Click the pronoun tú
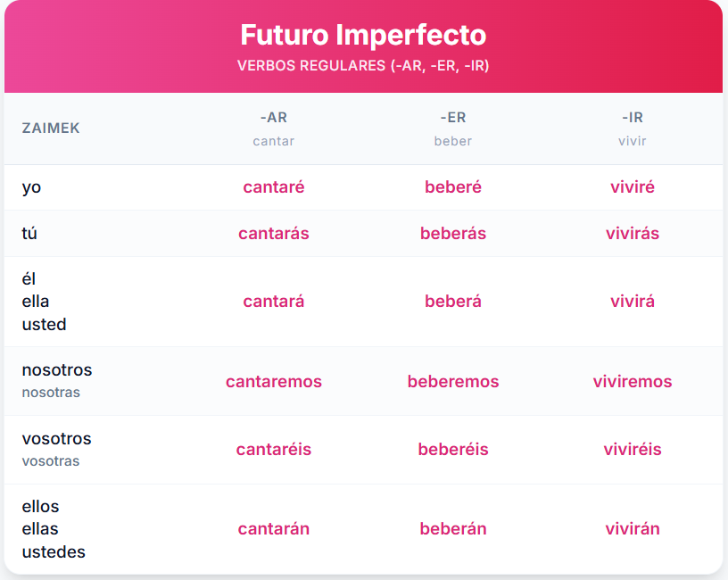The width and height of the screenshot is (728, 580). pyautogui.click(x=29, y=233)
